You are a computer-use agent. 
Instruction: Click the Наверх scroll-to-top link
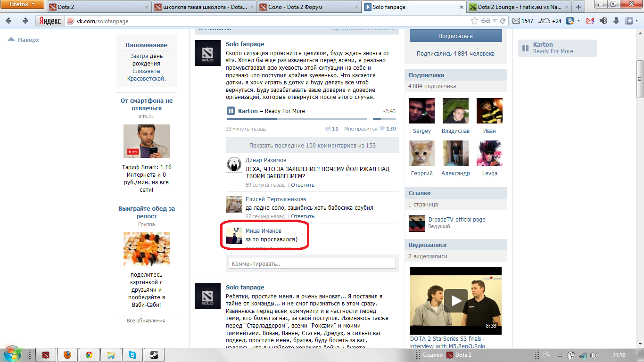pyautogui.click(x=24, y=40)
